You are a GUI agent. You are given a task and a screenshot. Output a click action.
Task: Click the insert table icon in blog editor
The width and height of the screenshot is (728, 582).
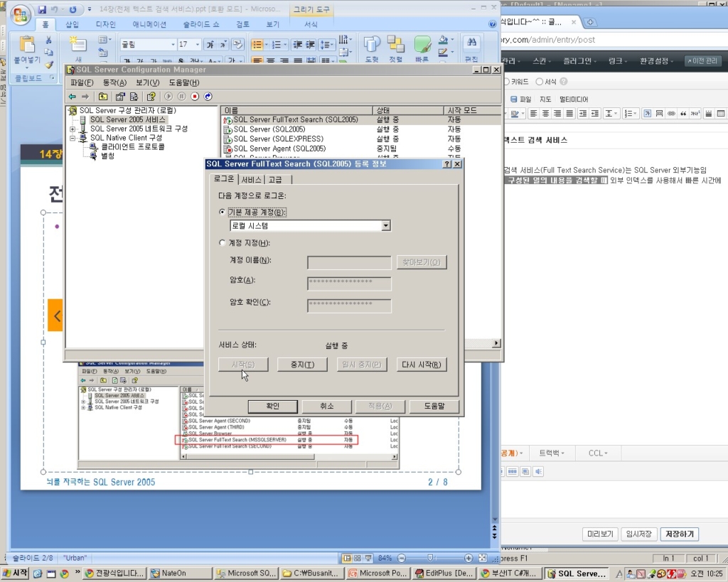pos(721,113)
